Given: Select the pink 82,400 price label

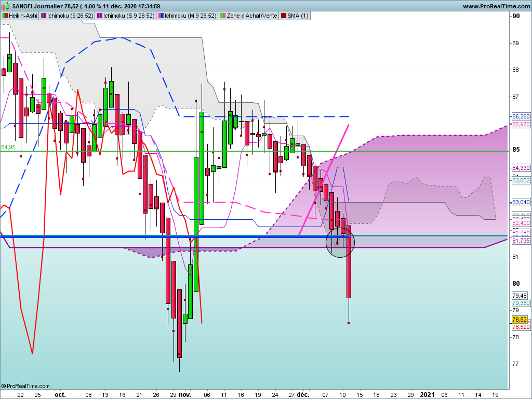Looking at the screenshot, I should [x=521, y=223].
